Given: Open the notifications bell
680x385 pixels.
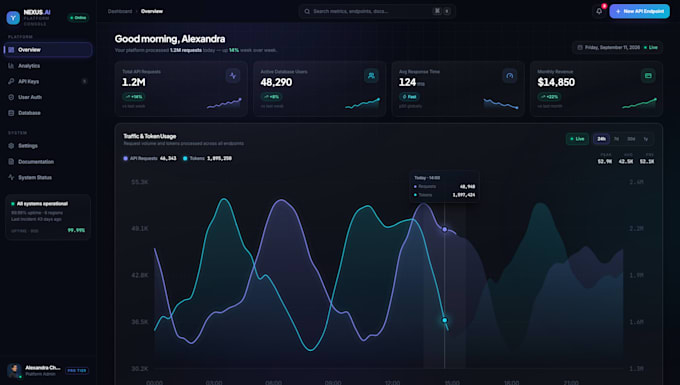Looking at the screenshot, I should [599, 11].
